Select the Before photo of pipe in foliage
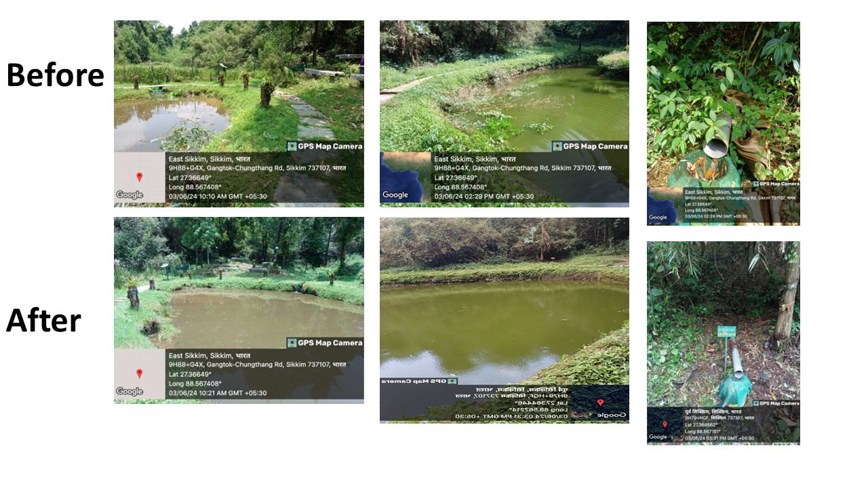The width and height of the screenshot is (868, 488). click(x=724, y=123)
